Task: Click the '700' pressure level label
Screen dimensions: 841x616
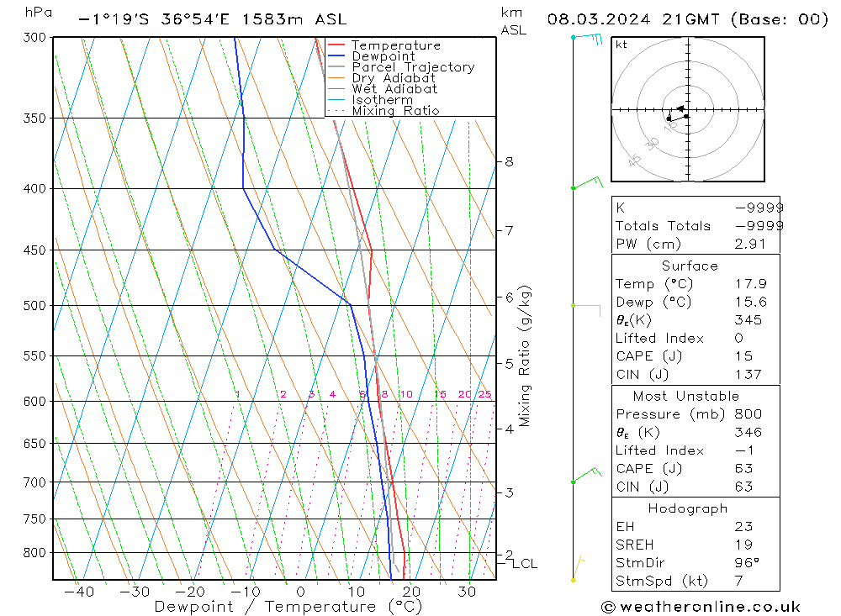Action: click(x=34, y=482)
